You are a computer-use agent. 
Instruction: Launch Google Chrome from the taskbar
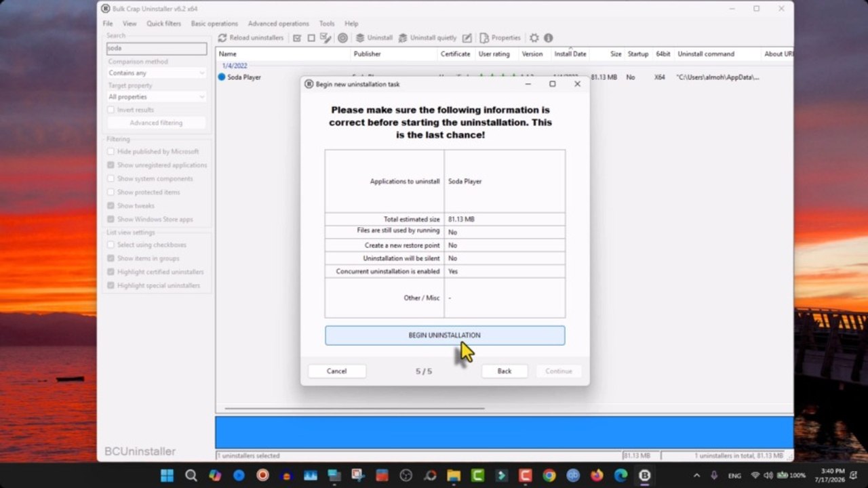pyautogui.click(x=549, y=476)
